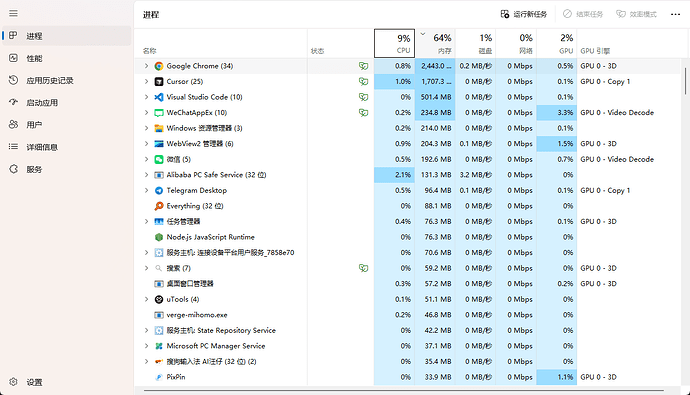Sort by the 状态 column header

click(x=341, y=44)
